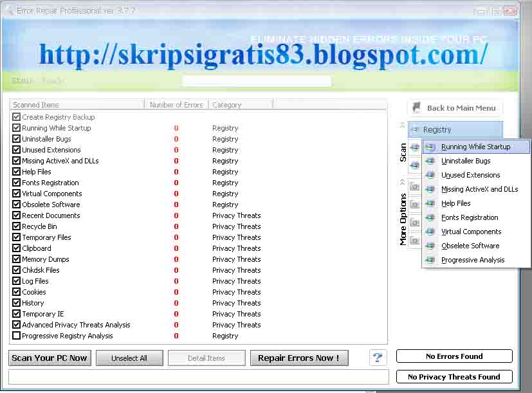Pick Progressive Analysis menu entry
Viewport: 532px width, 393px height.
(x=476, y=260)
